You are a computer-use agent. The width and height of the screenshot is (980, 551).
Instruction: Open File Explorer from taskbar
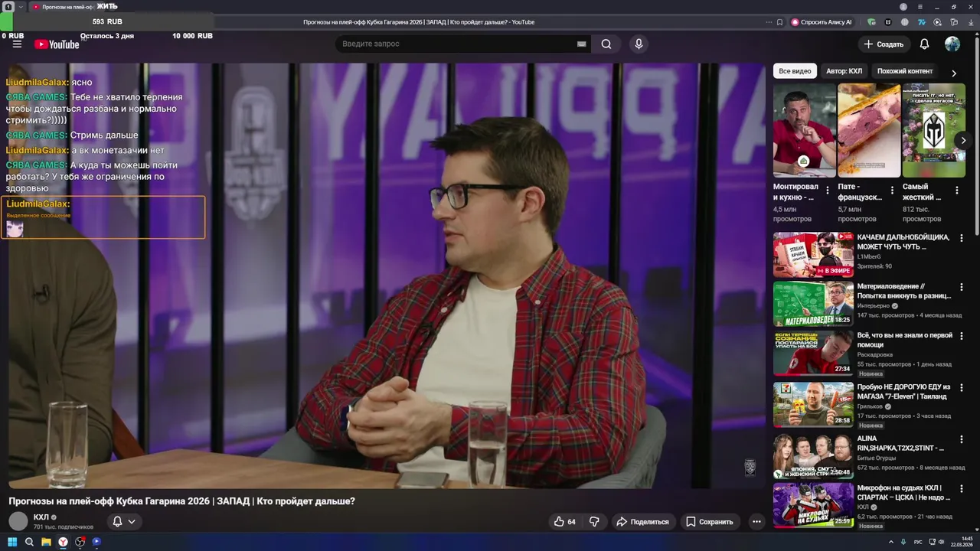point(46,542)
